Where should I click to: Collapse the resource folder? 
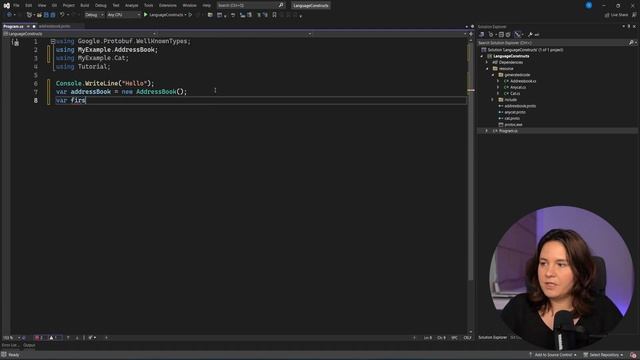(487, 69)
